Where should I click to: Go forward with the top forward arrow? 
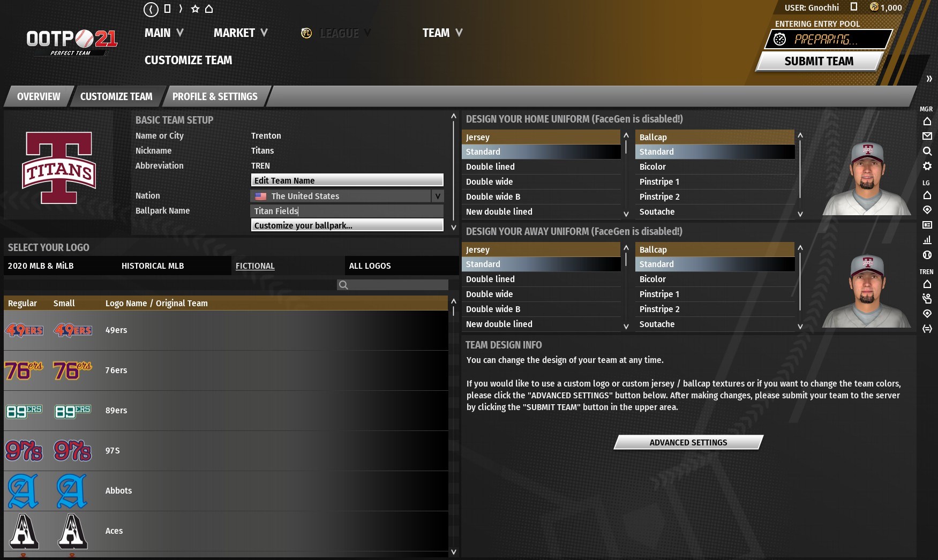181,9
